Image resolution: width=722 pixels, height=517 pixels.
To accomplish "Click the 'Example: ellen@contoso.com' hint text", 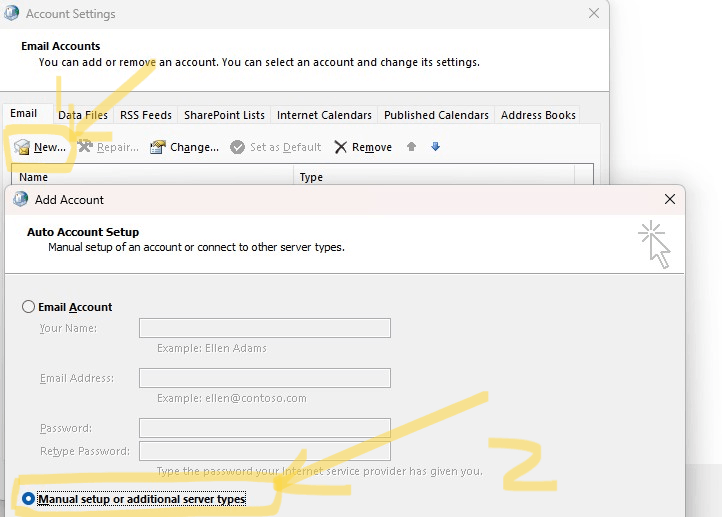I will pyautogui.click(x=232, y=398).
